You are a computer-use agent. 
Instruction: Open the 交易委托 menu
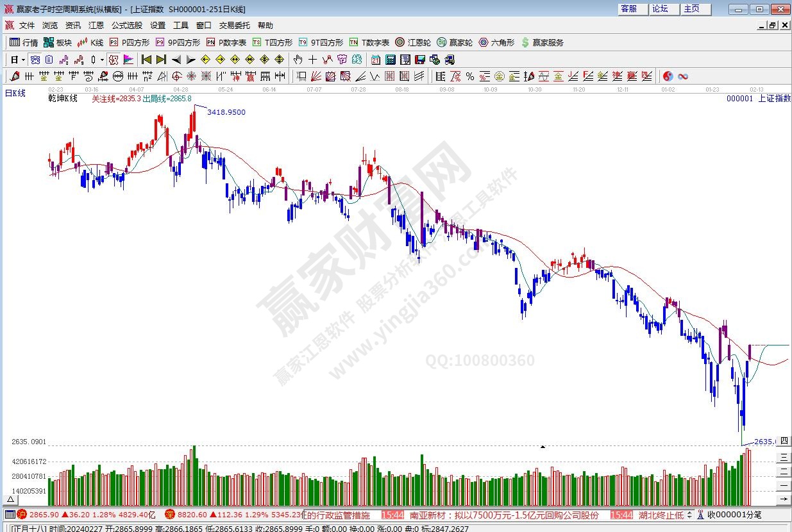[x=234, y=26]
